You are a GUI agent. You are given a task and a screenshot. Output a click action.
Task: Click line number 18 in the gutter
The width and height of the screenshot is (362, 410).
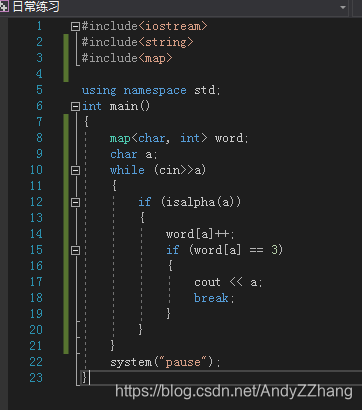click(36, 298)
